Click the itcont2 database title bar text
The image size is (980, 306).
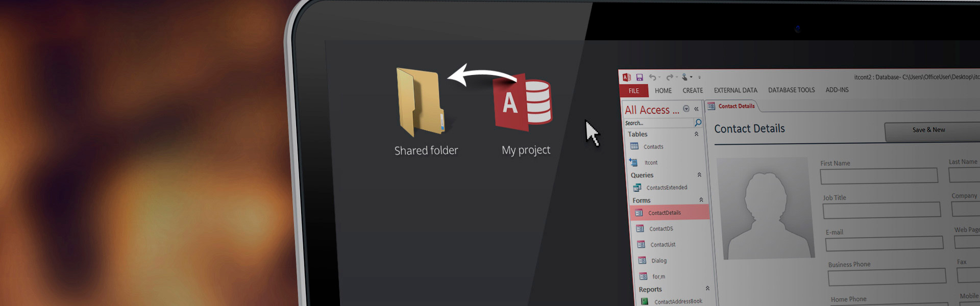917,77
